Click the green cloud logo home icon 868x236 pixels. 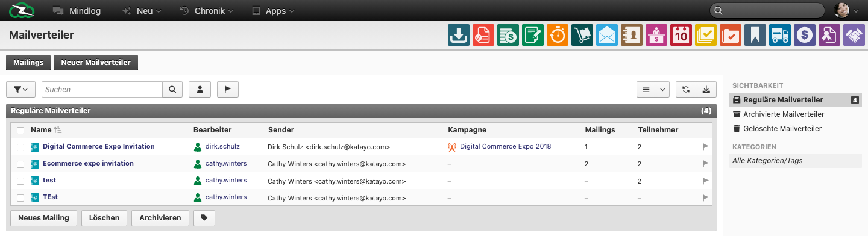pos(22,10)
